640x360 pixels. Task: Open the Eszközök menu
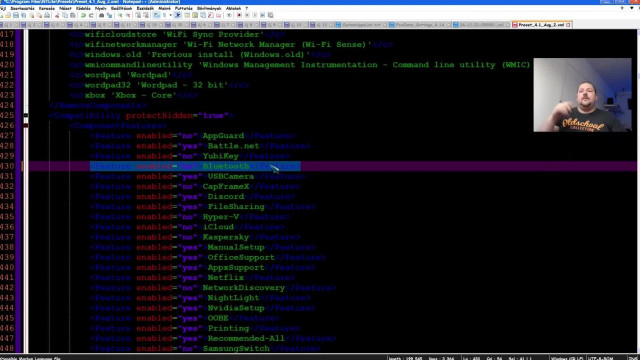pyautogui.click(x=145, y=8)
